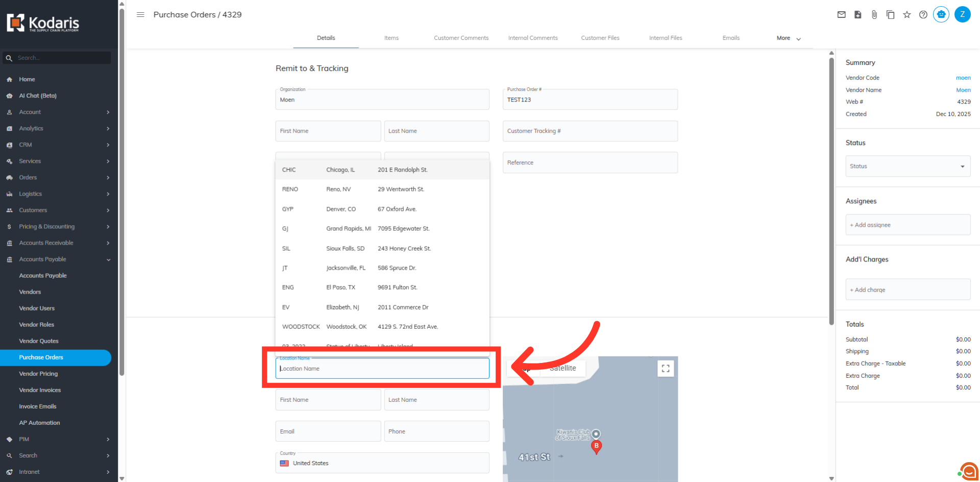Click the red B map marker
This screenshot has height=482, width=980.
pyautogui.click(x=596, y=447)
